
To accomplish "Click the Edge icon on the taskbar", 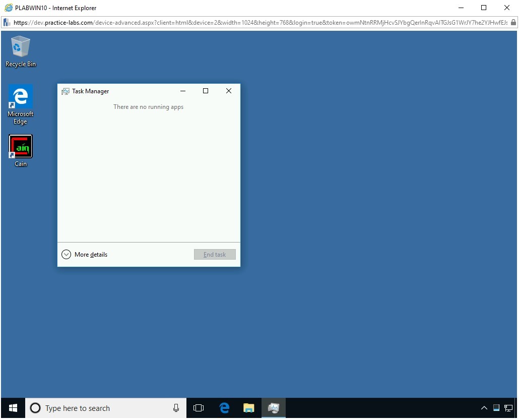I will tap(225, 408).
